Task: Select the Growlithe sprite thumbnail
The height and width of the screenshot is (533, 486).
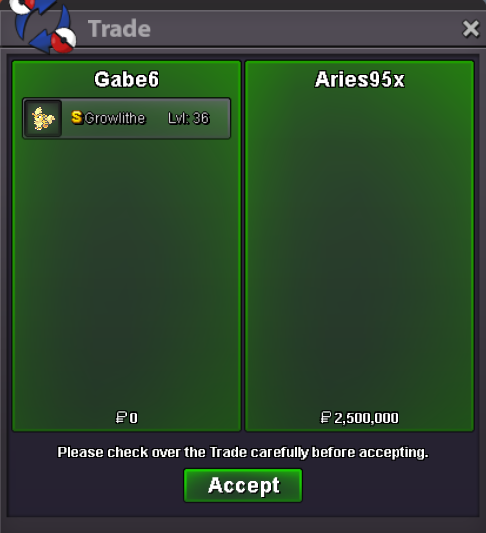Action: click(43, 118)
